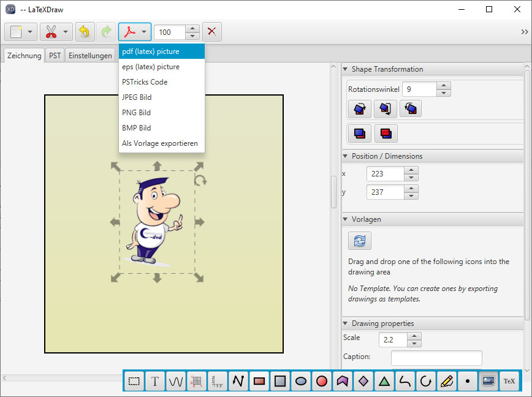
Task: Refresh the Vorlagen templates list
Action: 360,241
